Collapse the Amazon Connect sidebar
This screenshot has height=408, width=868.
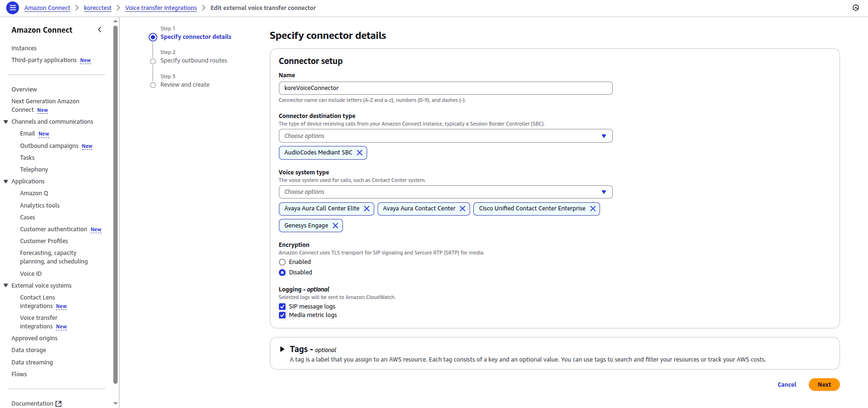[100, 29]
